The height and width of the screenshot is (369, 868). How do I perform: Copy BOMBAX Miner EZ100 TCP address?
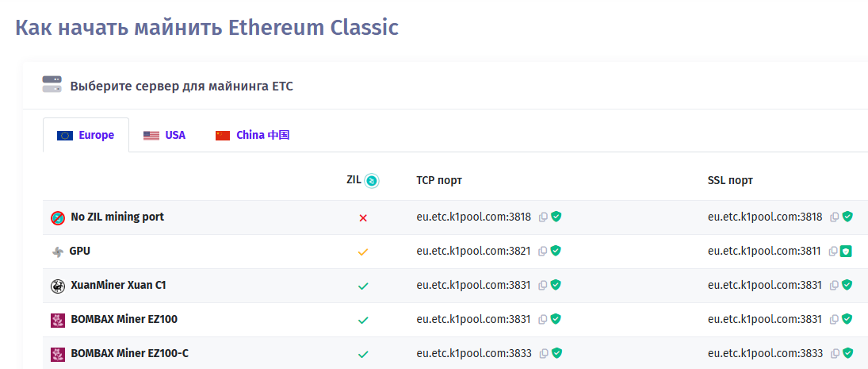click(x=543, y=319)
